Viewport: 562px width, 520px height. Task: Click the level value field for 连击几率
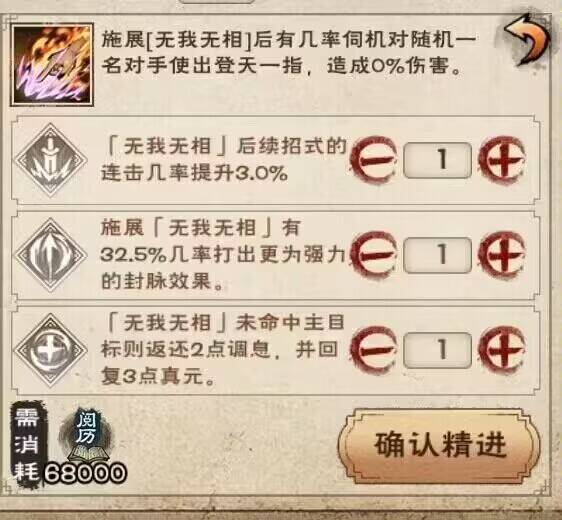(438, 160)
